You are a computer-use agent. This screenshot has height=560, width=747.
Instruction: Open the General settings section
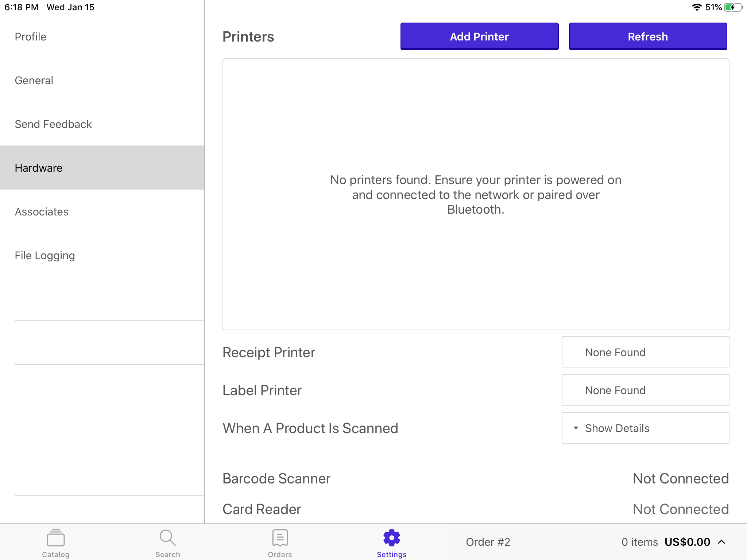[102, 80]
